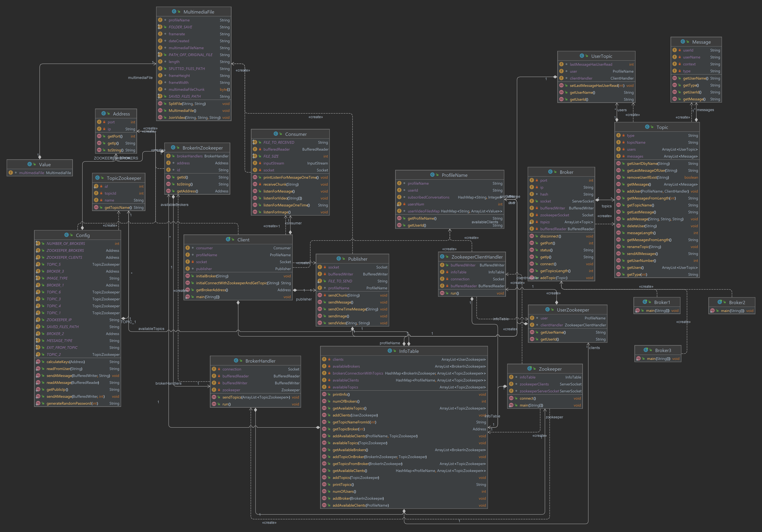The height and width of the screenshot is (532, 762).
Task: Click the getUserName() method entry in UserZookeeper
Action: [x=553, y=332]
